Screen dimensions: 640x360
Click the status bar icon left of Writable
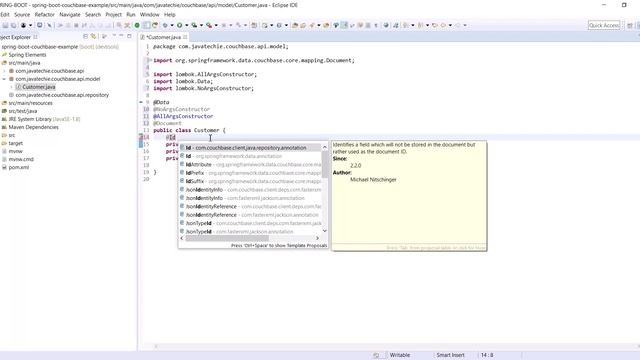(376, 355)
